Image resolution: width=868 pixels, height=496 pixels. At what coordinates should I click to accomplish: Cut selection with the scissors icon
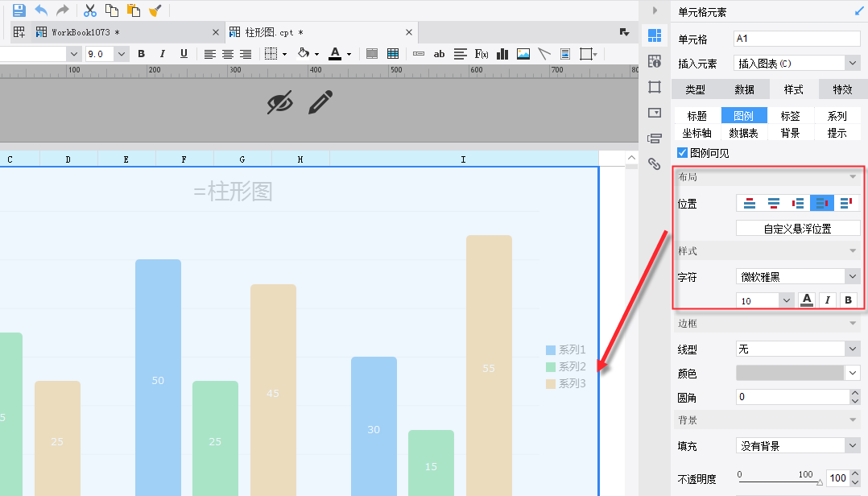click(x=89, y=10)
